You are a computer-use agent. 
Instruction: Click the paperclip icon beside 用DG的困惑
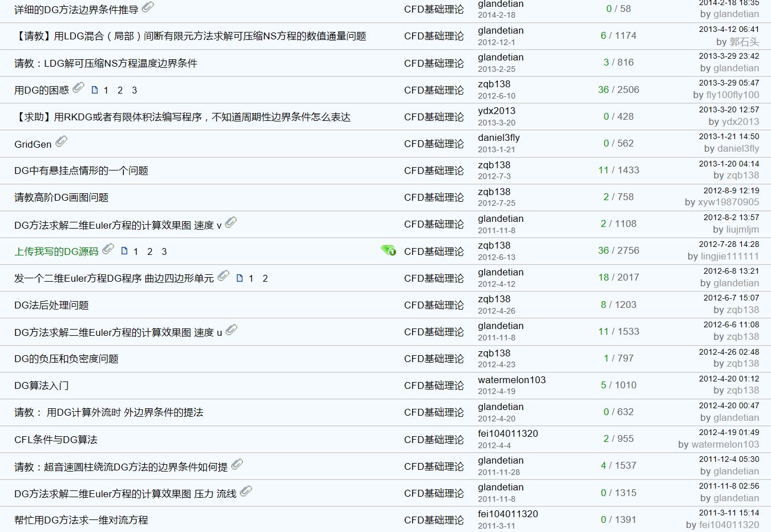79,88
